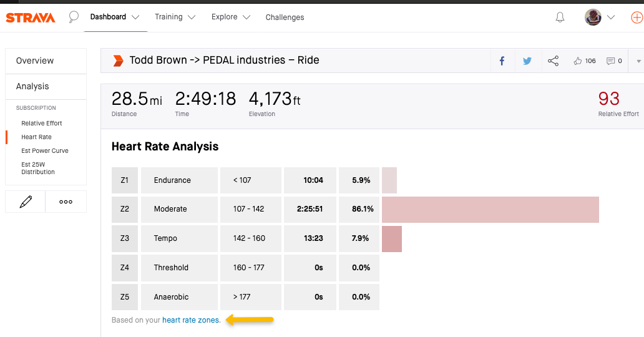Open the search magnifier icon
This screenshot has height=337, width=644.
click(74, 17)
